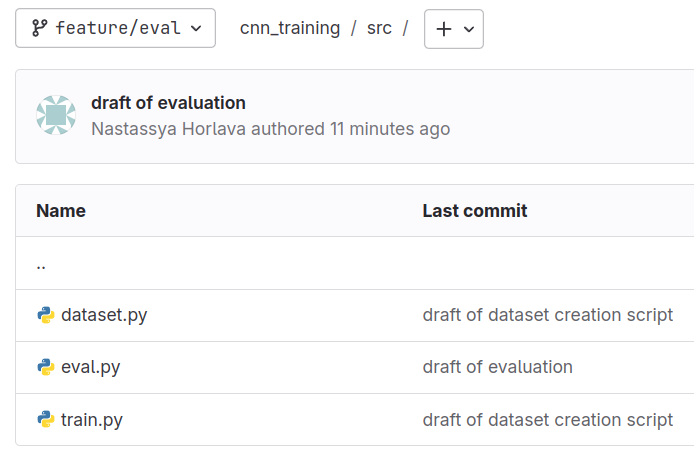Image resolution: width=694 pixels, height=454 pixels.
Task: Expand the chevron next to plus button
Action: (x=468, y=29)
